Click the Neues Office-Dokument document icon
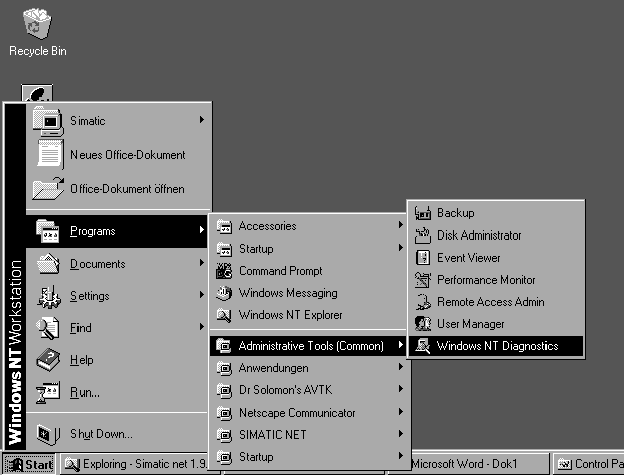624x475 pixels. [x=50, y=154]
